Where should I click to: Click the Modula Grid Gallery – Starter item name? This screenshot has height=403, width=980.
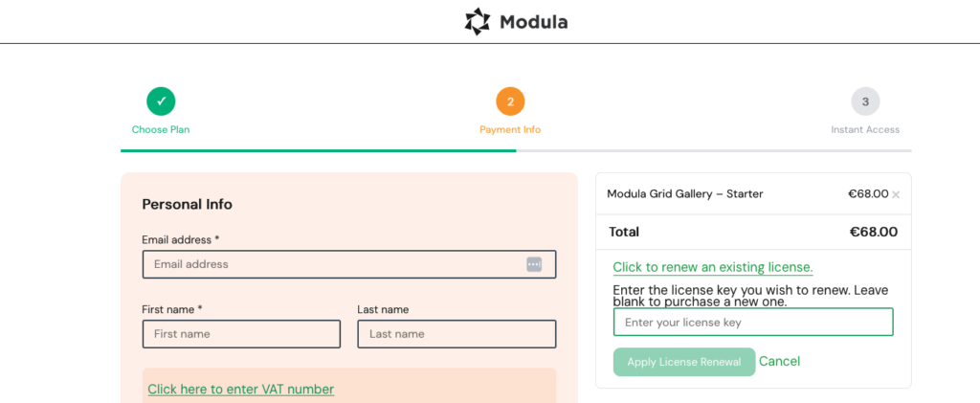[685, 194]
